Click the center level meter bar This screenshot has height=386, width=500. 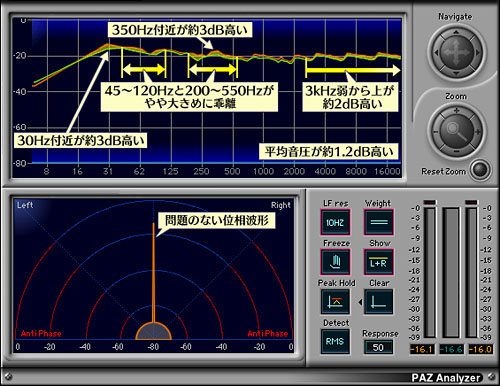pyautogui.click(x=451, y=273)
